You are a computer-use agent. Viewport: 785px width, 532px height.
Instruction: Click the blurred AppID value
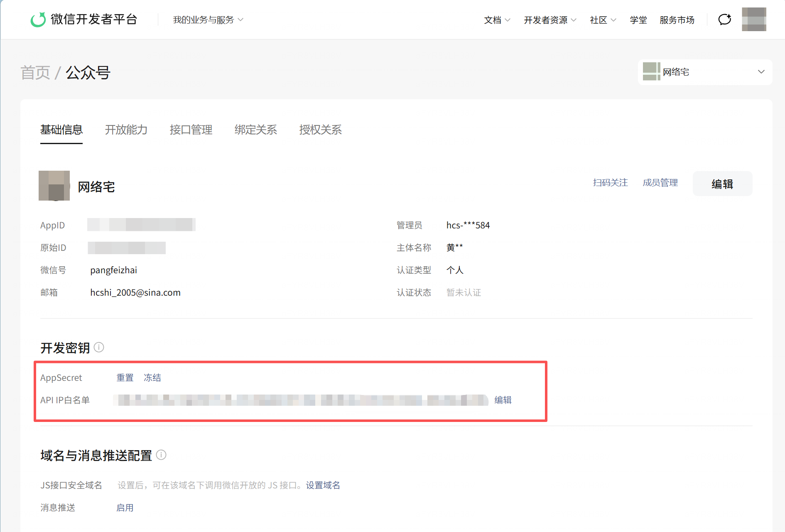tap(141, 225)
